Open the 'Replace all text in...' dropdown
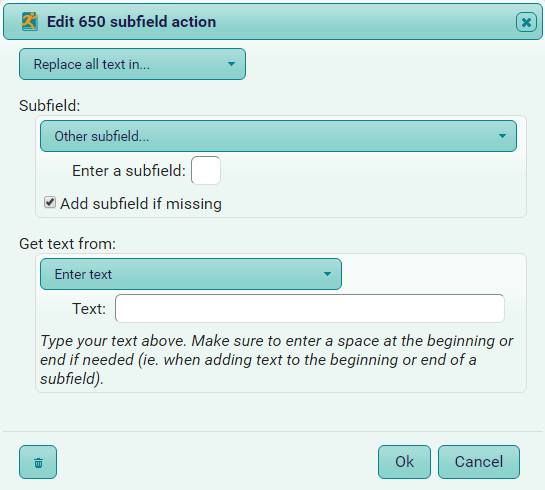The height and width of the screenshot is (490, 545). coord(132,64)
